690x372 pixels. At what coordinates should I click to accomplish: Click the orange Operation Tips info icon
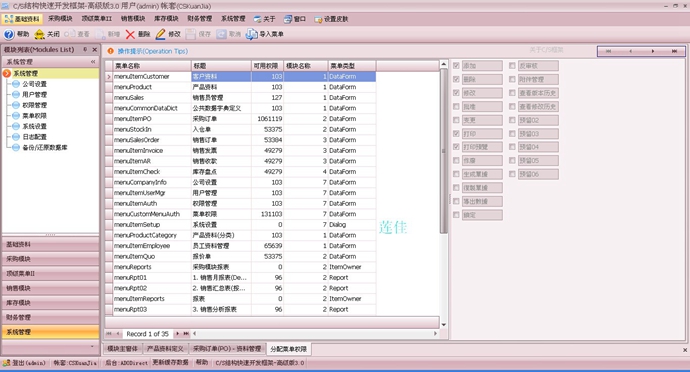click(110, 51)
